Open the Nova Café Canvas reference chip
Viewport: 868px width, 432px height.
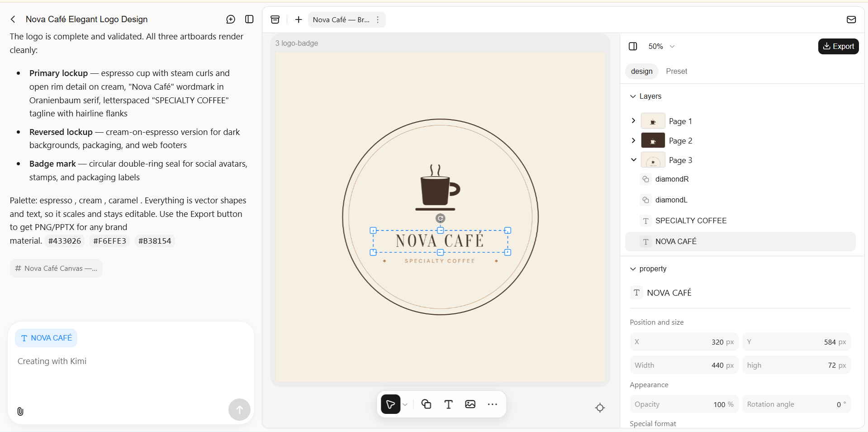coord(56,268)
